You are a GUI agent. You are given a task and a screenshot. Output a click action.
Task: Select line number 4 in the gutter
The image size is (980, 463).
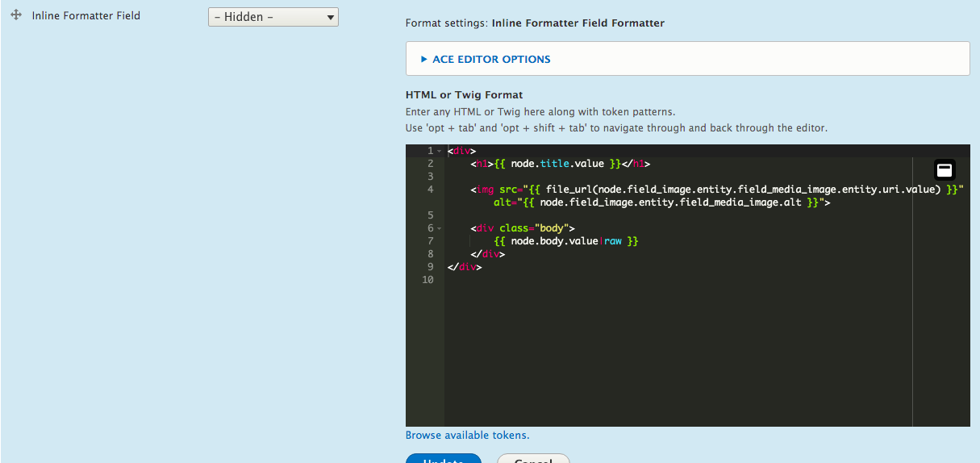[431, 190]
